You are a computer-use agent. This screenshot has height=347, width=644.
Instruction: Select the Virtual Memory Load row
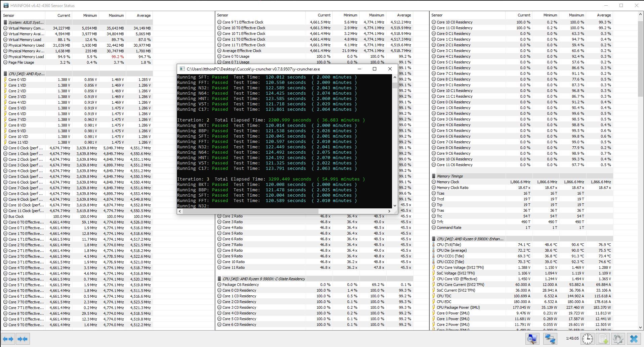point(77,40)
